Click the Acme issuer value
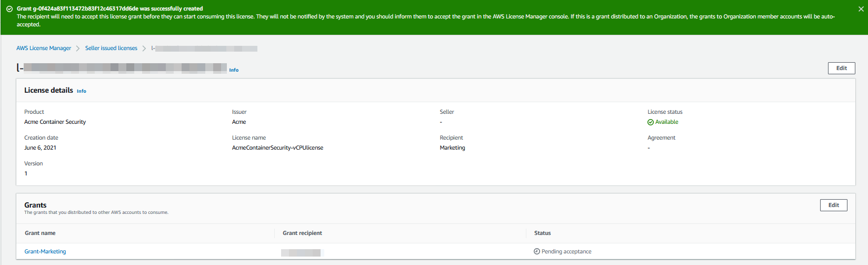The height and width of the screenshot is (265, 868). [x=239, y=122]
